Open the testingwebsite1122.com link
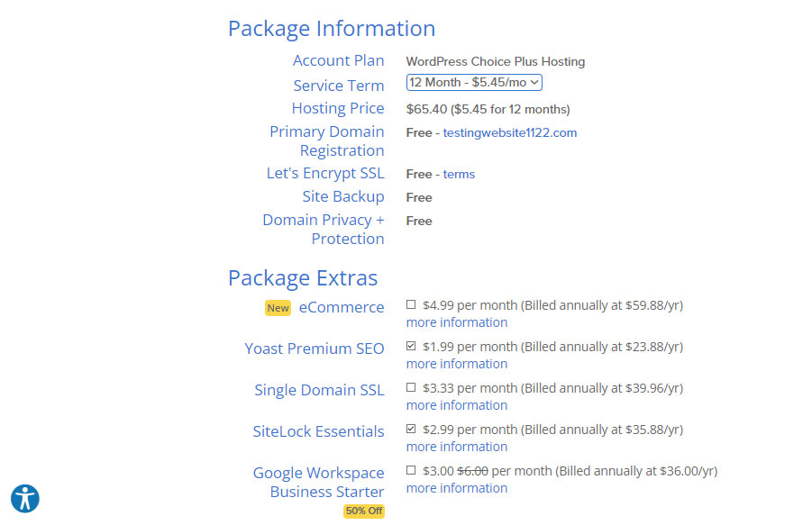812x525 pixels. click(509, 133)
